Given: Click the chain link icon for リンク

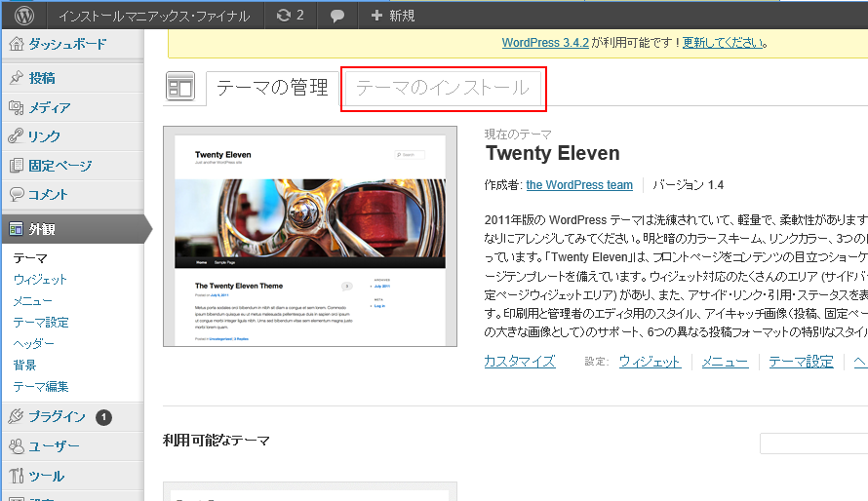Looking at the screenshot, I should click(x=16, y=136).
